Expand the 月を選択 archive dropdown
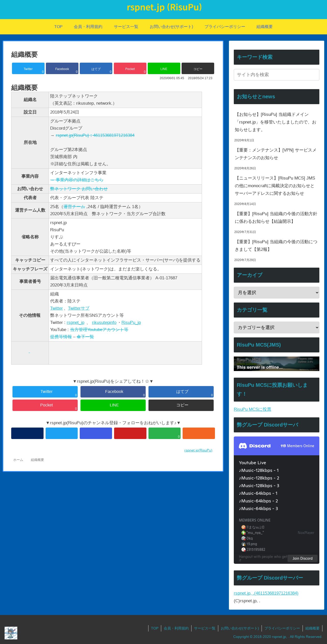327x644 pixels. [277, 293]
